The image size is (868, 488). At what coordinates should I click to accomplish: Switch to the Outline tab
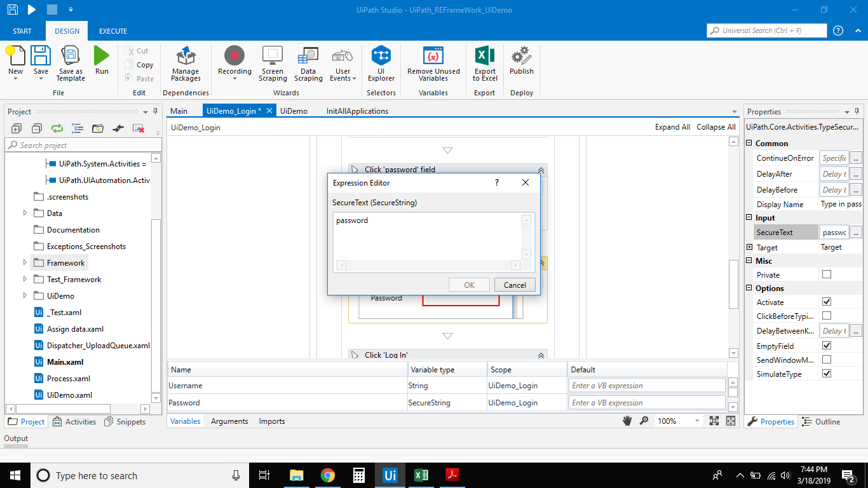[x=821, y=421]
